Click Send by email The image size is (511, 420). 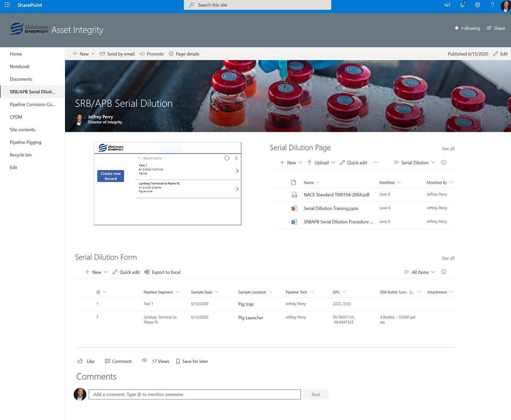[117, 54]
